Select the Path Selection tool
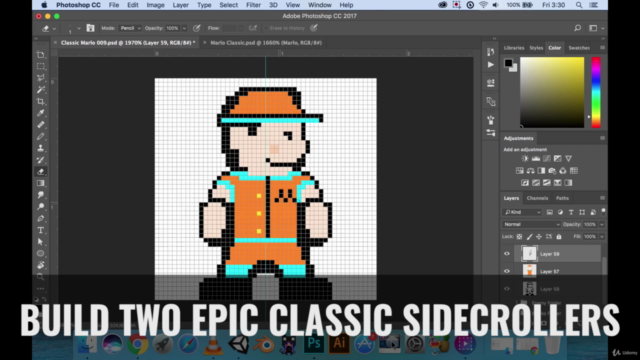Viewport: 640px width, 360px height. tap(40, 242)
